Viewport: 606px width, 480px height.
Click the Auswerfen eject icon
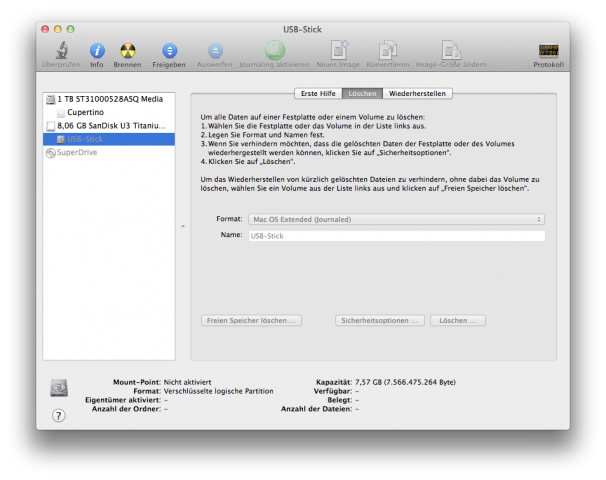pyautogui.click(x=215, y=51)
